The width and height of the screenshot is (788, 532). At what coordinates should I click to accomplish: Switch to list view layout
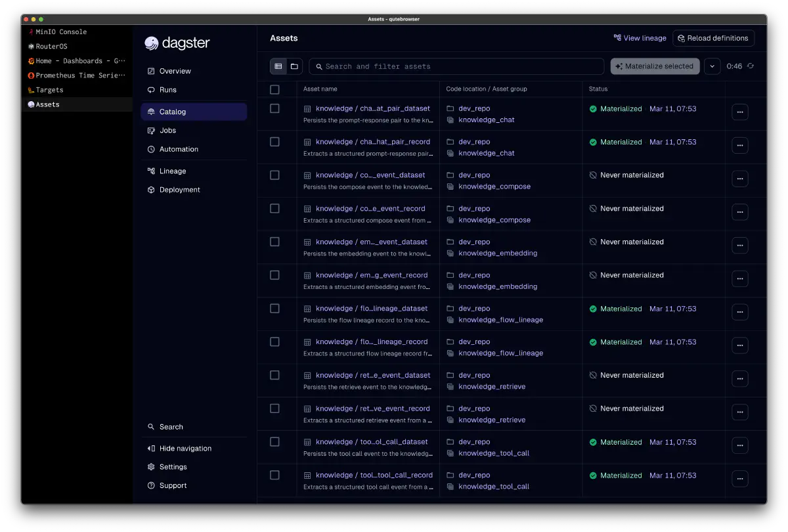(x=278, y=66)
